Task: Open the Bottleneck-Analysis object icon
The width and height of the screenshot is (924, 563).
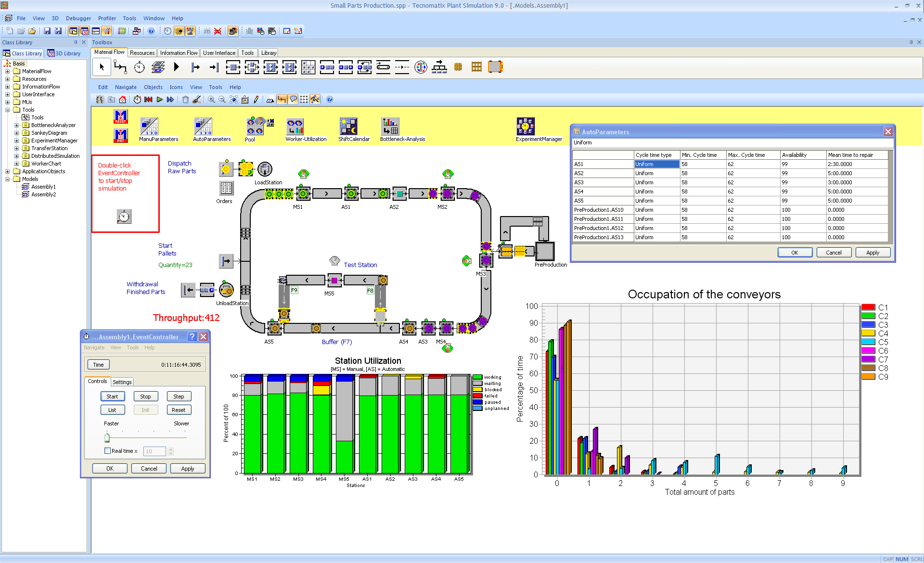Action: click(390, 127)
